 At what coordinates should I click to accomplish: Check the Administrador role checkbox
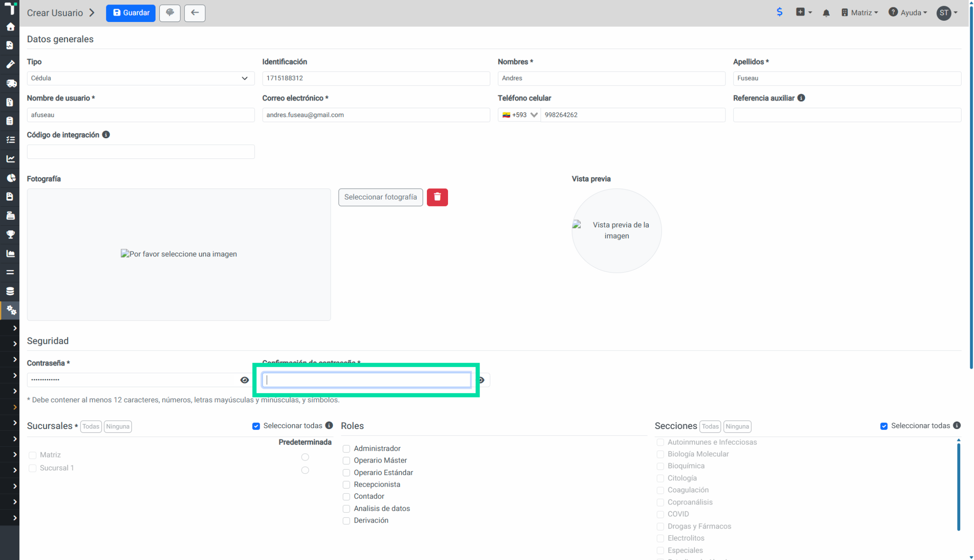click(346, 449)
